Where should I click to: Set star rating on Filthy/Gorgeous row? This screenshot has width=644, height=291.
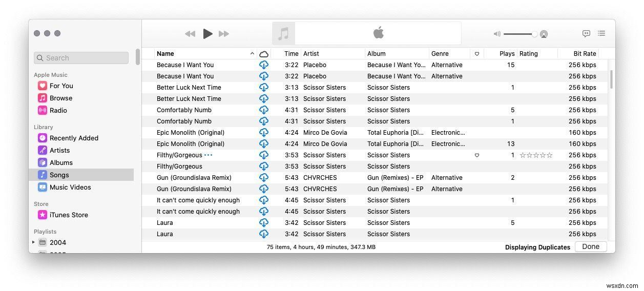point(536,155)
